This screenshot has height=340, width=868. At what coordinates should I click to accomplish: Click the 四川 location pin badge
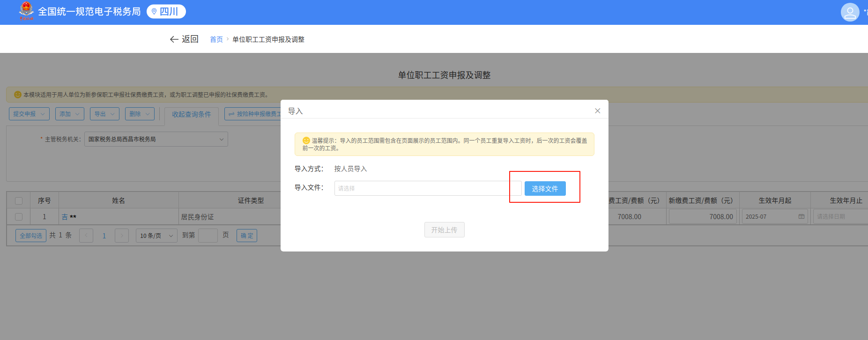pyautogui.click(x=166, y=12)
